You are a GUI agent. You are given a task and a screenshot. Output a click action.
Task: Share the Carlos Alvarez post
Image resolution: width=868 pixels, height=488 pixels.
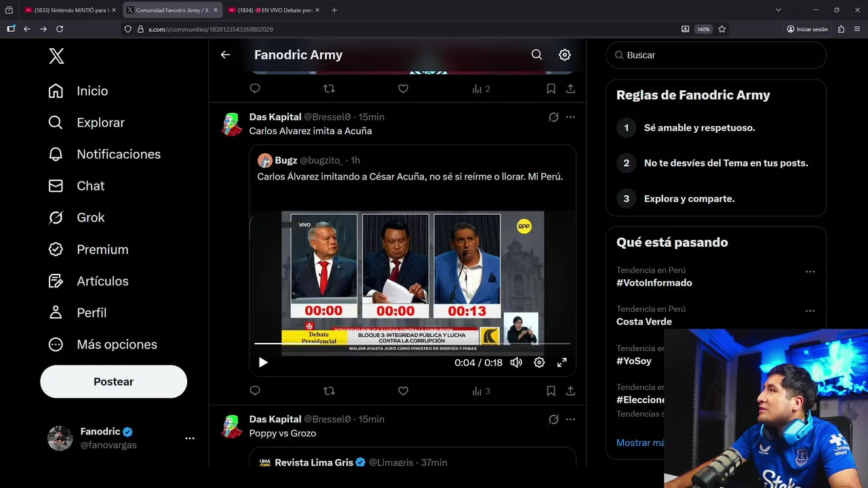(x=570, y=391)
